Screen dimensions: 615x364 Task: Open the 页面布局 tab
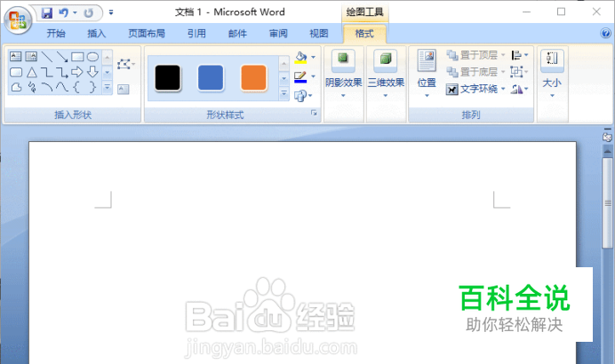[x=147, y=34]
